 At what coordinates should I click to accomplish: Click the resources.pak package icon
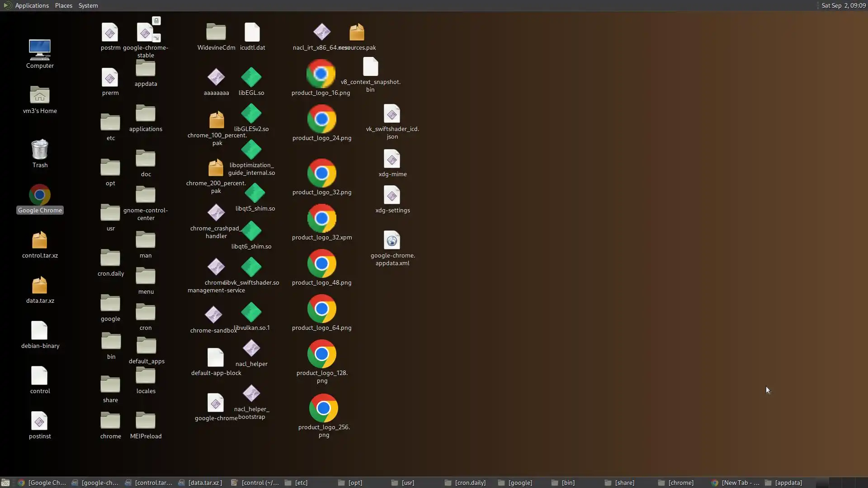click(x=357, y=33)
